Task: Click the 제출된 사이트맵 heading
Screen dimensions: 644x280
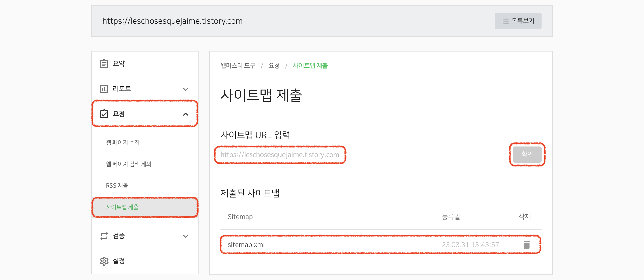Action: pyautogui.click(x=250, y=193)
